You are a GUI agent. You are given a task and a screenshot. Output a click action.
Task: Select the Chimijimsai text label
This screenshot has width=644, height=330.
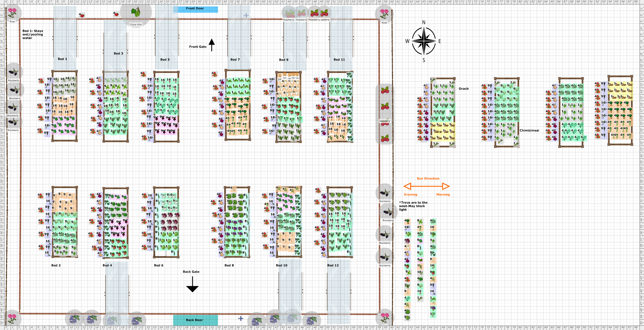coord(529,131)
